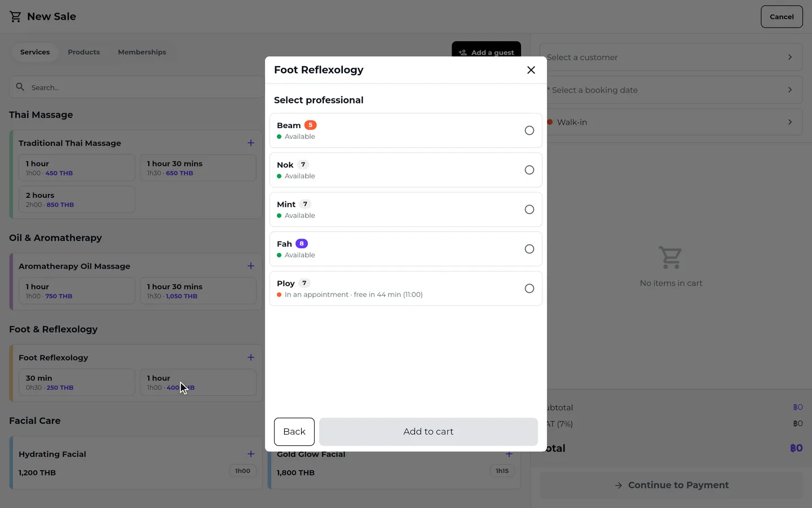This screenshot has height=508, width=812.
Task: Select Traditional Thai Massage 1 hour option
Action: pyautogui.click(x=77, y=168)
